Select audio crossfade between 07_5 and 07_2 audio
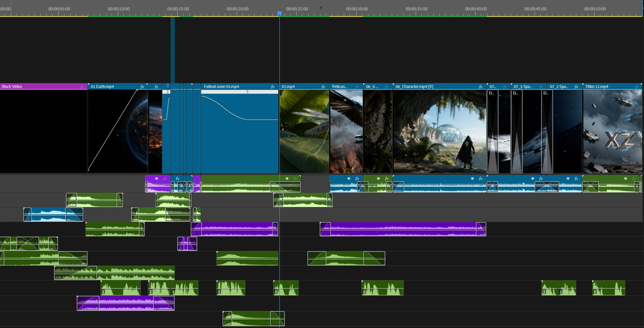 coord(547,187)
